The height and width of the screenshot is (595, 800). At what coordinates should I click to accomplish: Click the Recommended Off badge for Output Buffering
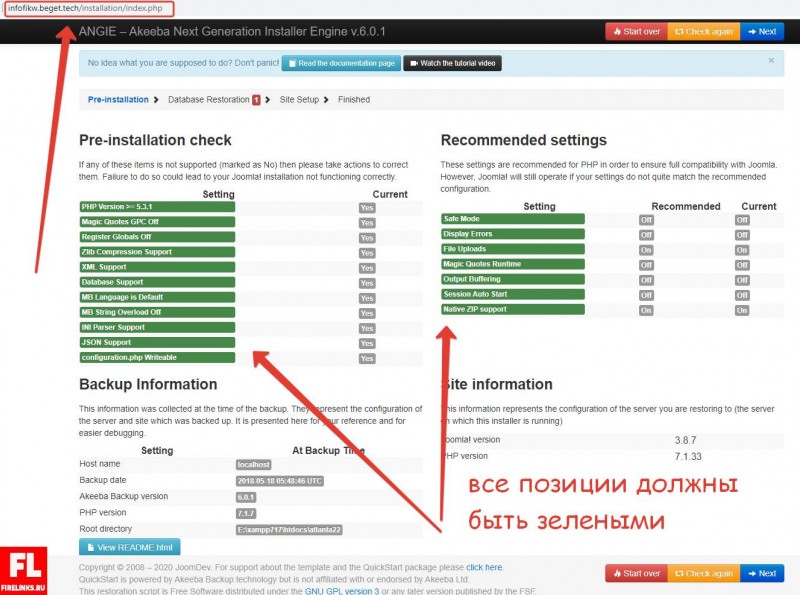(x=646, y=280)
